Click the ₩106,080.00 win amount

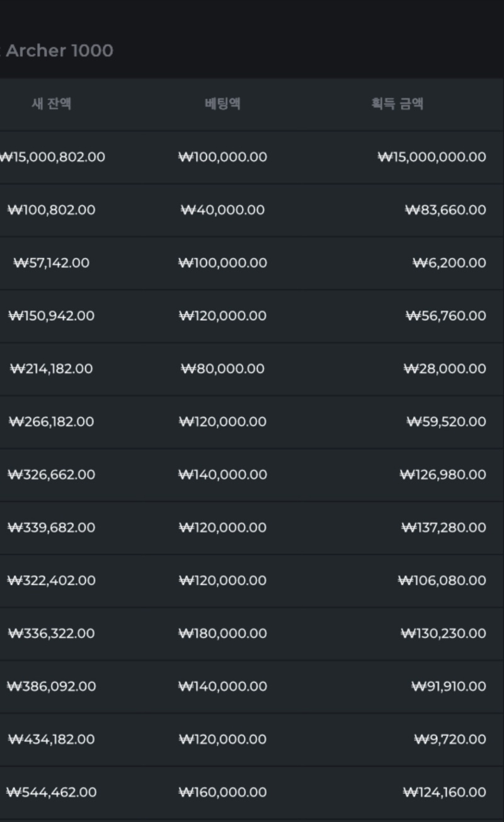point(442,581)
